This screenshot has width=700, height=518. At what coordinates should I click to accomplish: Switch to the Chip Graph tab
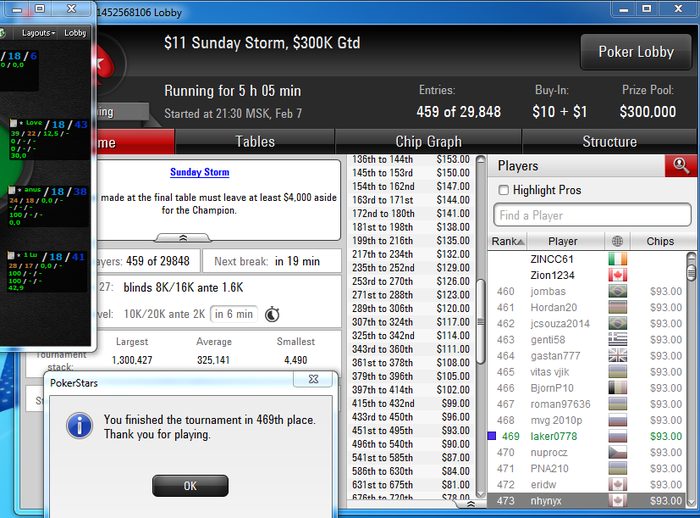click(428, 142)
